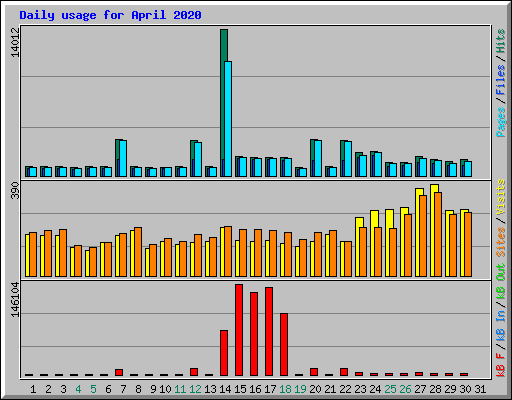Click the 14012 hits axis label
This screenshot has height=400, width=512.
pyautogui.click(x=15, y=42)
